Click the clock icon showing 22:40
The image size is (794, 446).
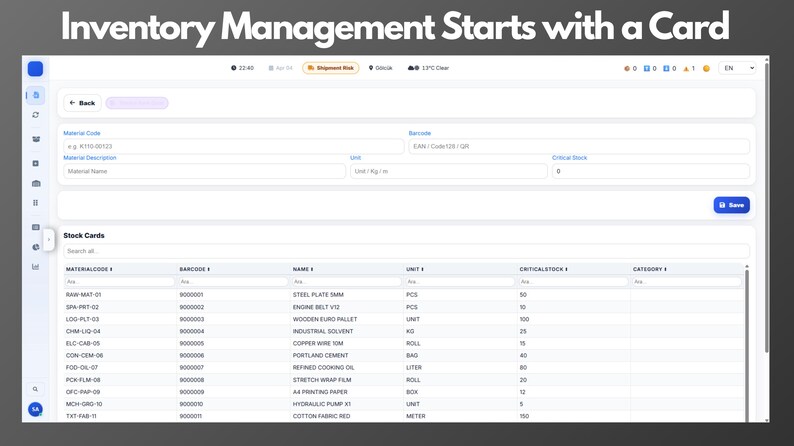(233, 68)
